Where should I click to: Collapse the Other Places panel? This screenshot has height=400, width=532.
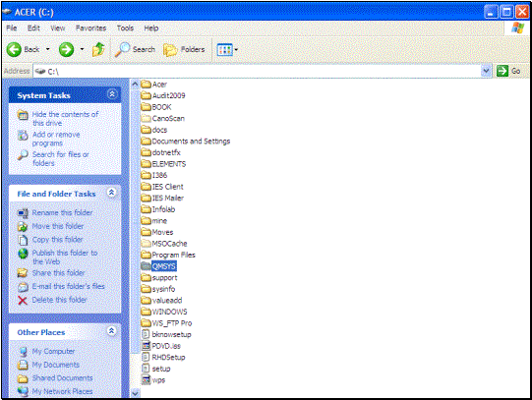[112, 331]
